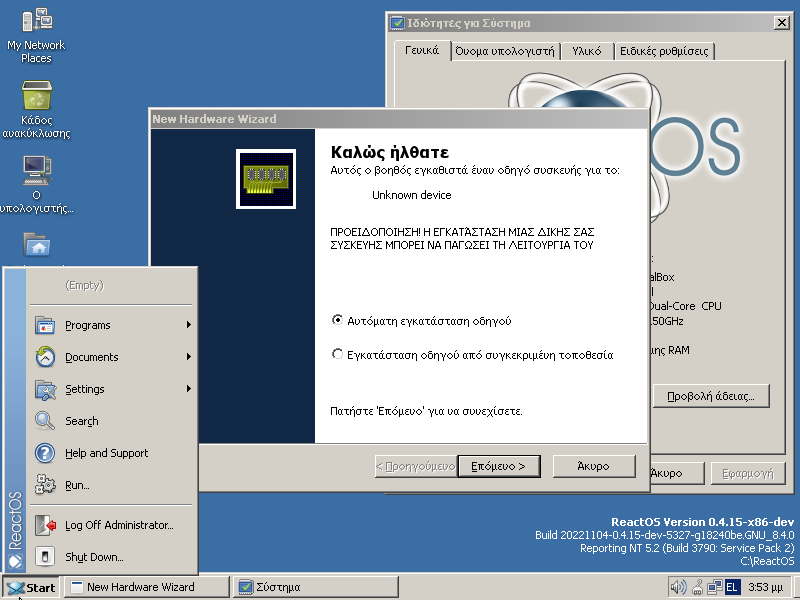Open the computer icon on the desktop
800x600 pixels.
click(x=36, y=171)
